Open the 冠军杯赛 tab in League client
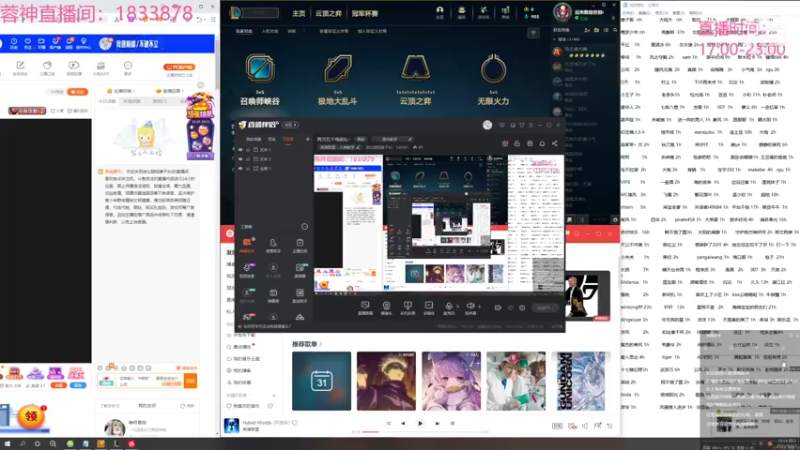This screenshot has height=450, width=800. click(364, 14)
